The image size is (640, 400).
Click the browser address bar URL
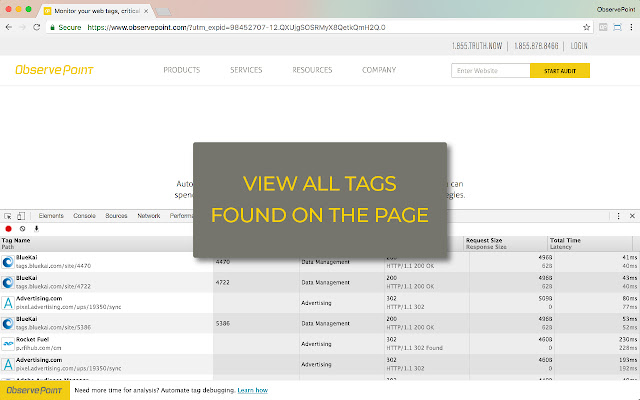[x=236, y=27]
